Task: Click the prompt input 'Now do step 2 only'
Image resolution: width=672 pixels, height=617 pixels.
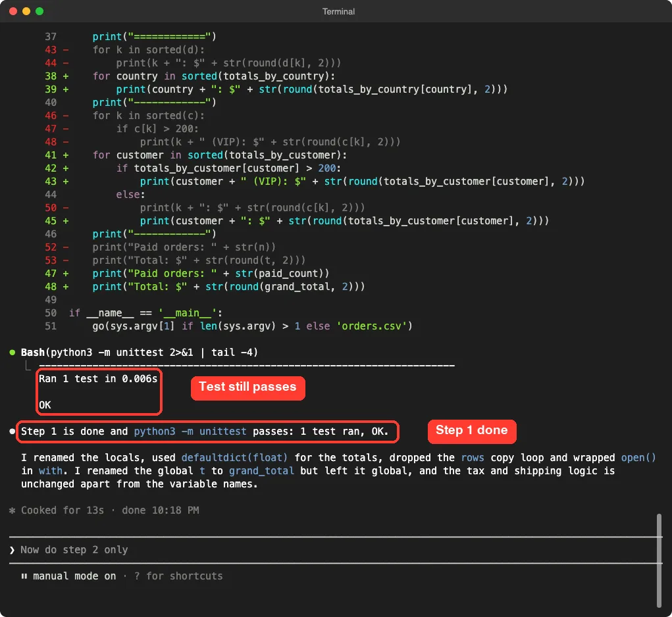Action: pyautogui.click(x=336, y=550)
